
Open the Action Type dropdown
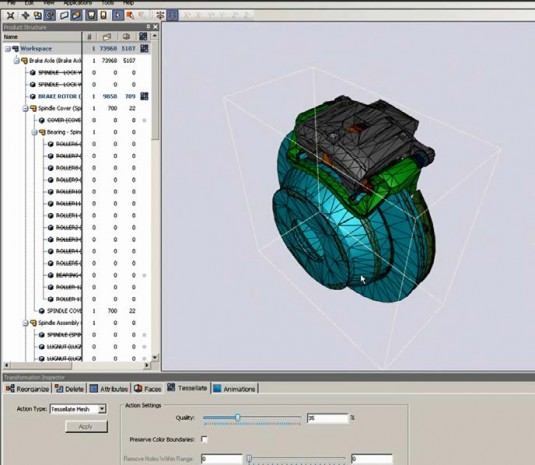[x=102, y=409]
